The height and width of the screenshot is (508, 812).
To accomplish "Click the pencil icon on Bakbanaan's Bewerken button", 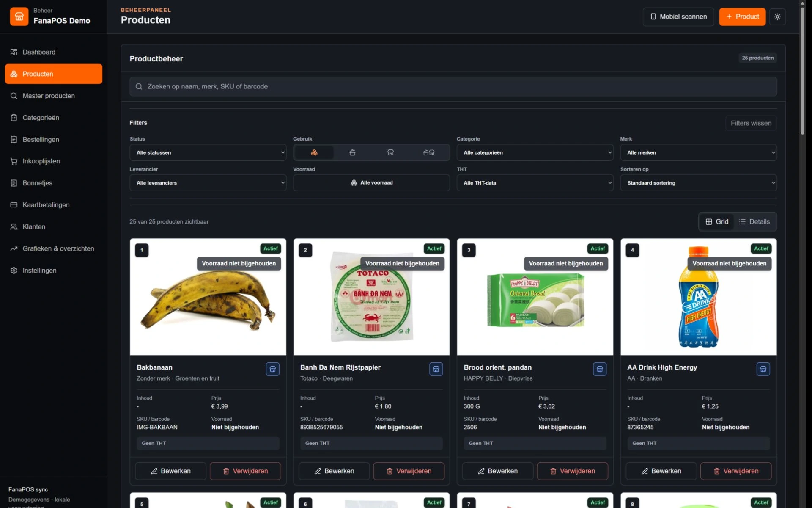I will coord(154,471).
